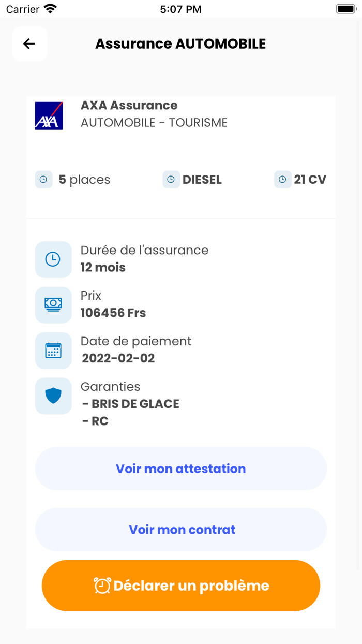Tap the icon next to 21 CV

(x=282, y=180)
